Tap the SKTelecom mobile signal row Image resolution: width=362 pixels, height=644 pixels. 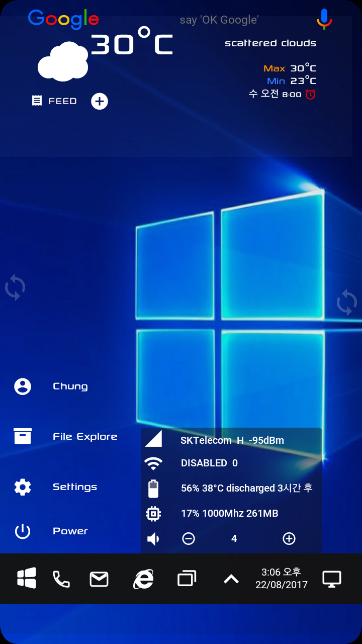click(x=232, y=440)
